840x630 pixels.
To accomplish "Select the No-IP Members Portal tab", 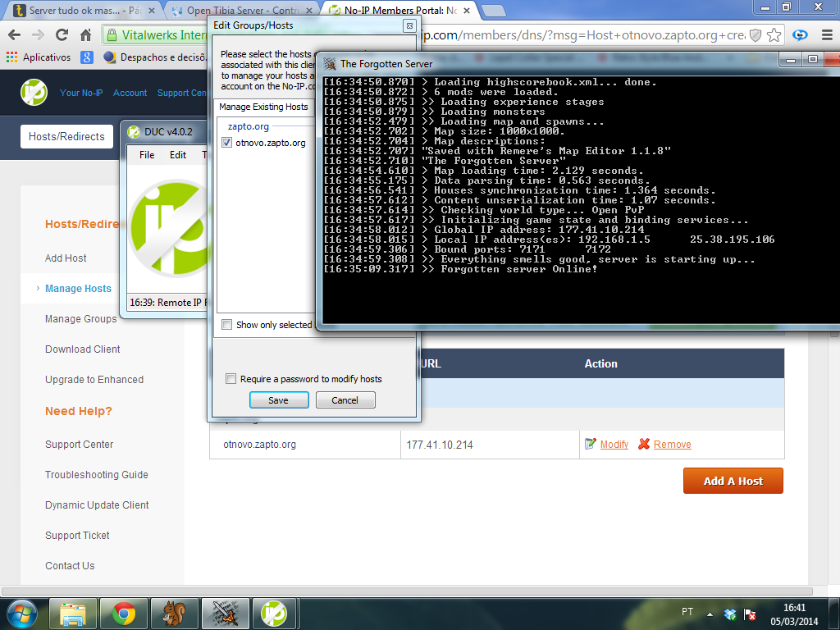I will 399,10.
